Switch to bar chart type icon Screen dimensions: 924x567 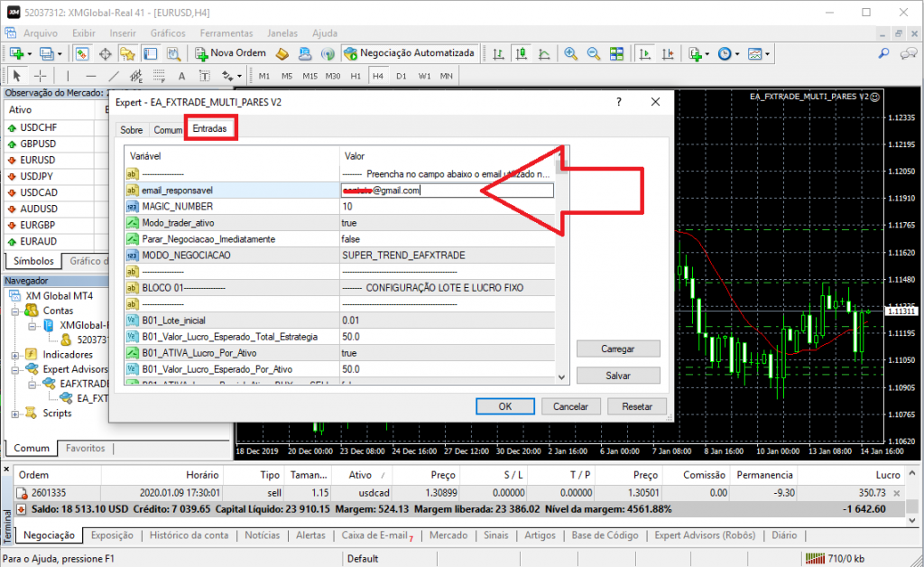(498, 53)
